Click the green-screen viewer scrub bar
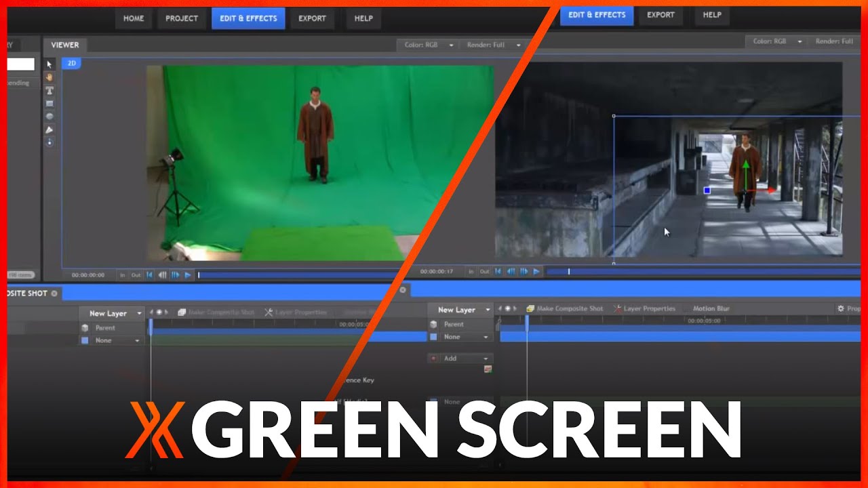Image resolution: width=868 pixels, height=488 pixels. (x=297, y=275)
